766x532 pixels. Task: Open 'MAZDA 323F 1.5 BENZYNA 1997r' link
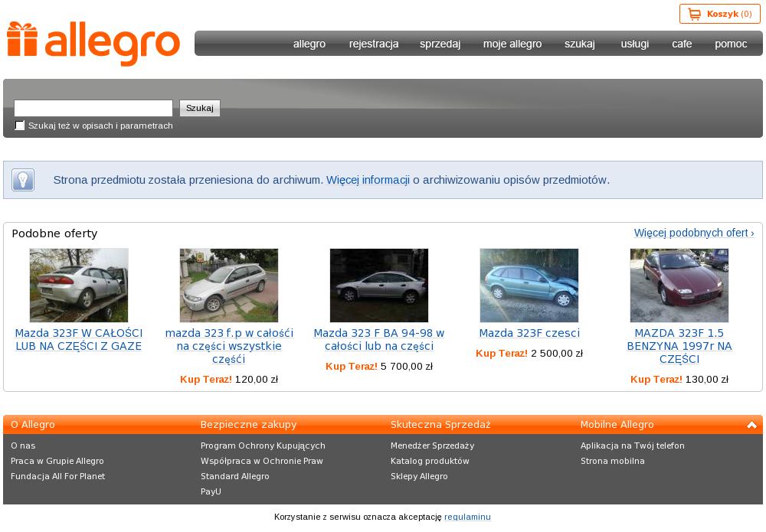point(679,346)
